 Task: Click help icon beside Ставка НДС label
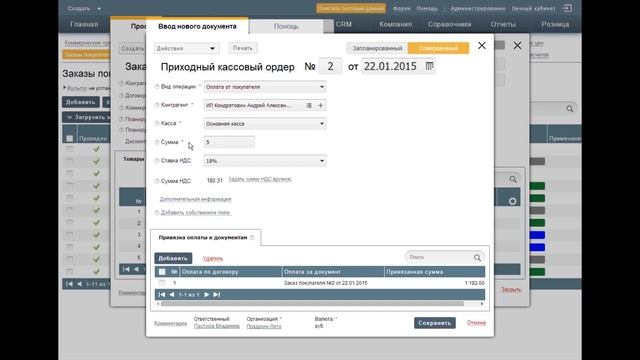[157, 161]
